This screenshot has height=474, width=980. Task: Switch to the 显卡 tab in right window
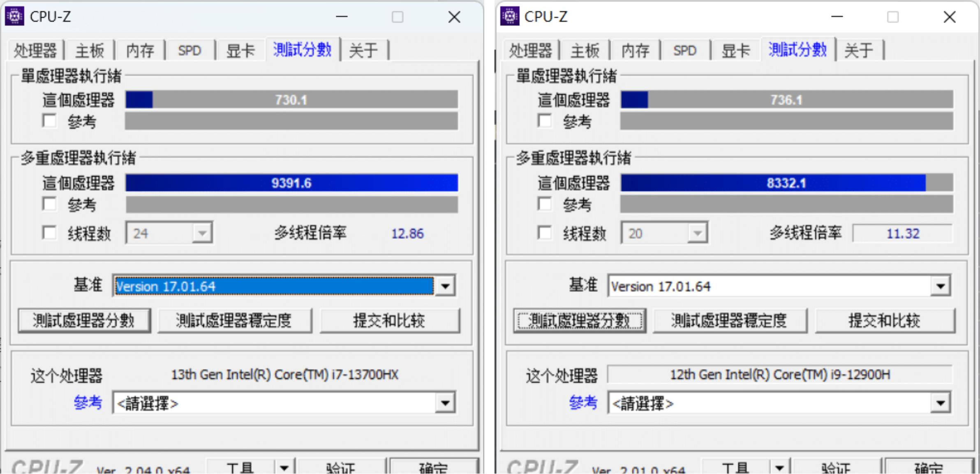(735, 50)
